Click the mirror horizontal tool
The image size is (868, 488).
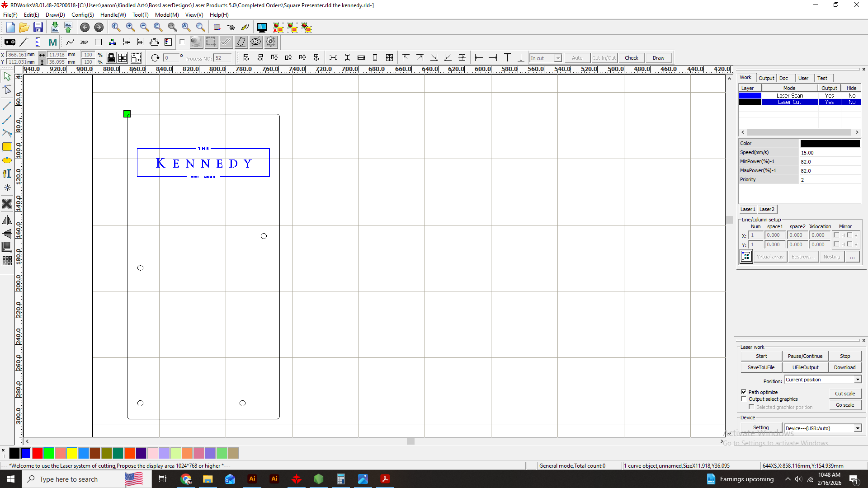tap(7, 221)
